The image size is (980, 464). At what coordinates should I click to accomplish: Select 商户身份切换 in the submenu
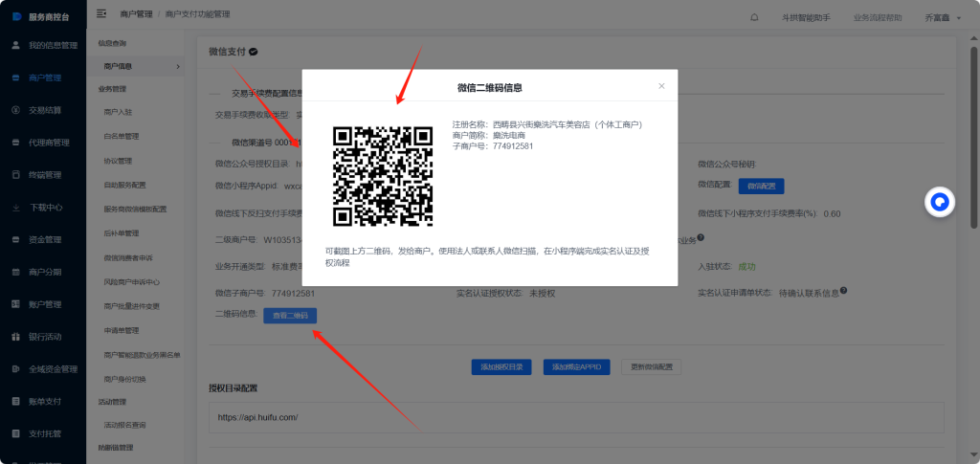point(125,379)
